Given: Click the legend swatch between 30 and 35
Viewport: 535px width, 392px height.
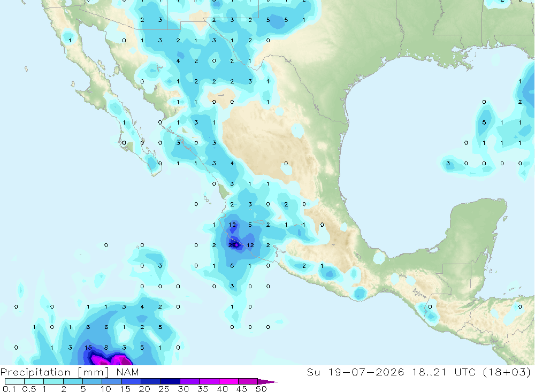Looking at the screenshot, I should [x=190, y=381].
